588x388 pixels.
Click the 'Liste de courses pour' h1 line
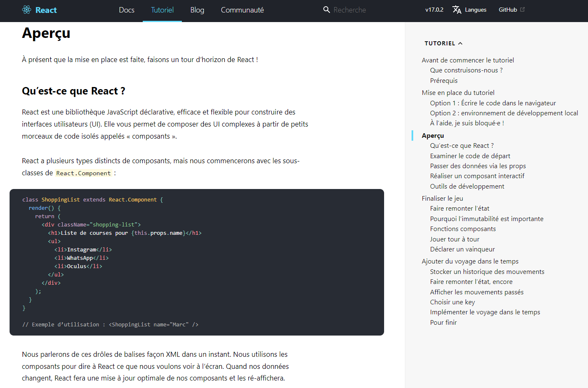[124, 233]
